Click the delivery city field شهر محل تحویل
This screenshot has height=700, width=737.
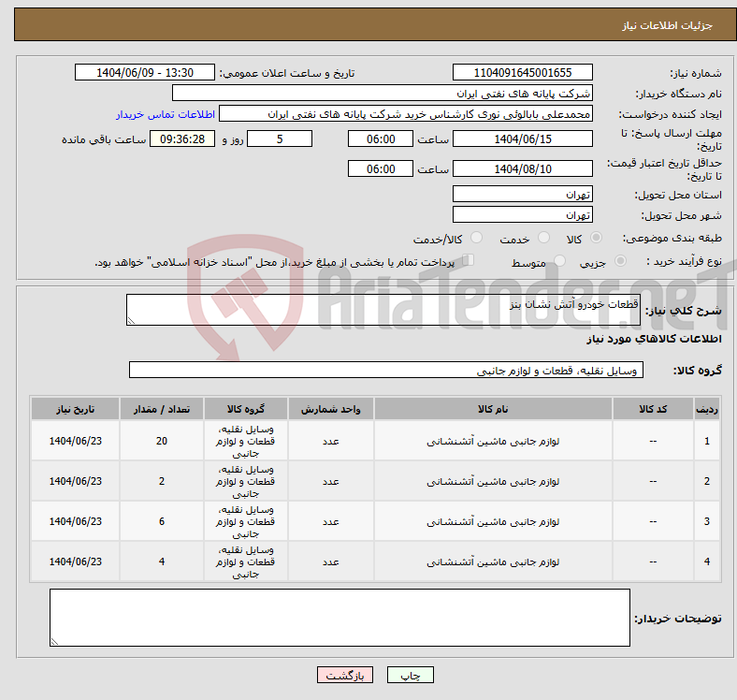click(x=522, y=214)
